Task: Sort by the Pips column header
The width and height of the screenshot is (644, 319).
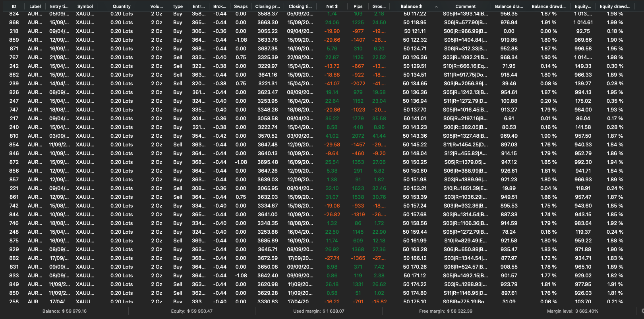Action: [x=358, y=6]
